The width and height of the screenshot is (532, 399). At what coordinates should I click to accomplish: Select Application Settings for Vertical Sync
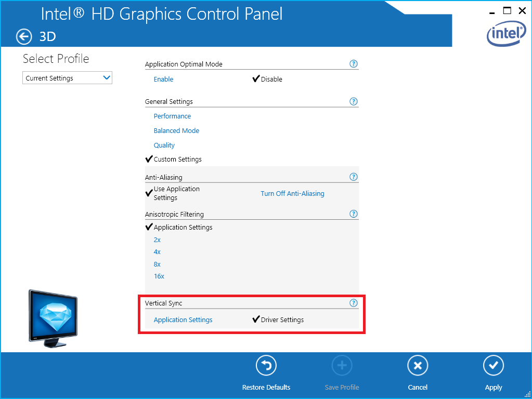183,320
